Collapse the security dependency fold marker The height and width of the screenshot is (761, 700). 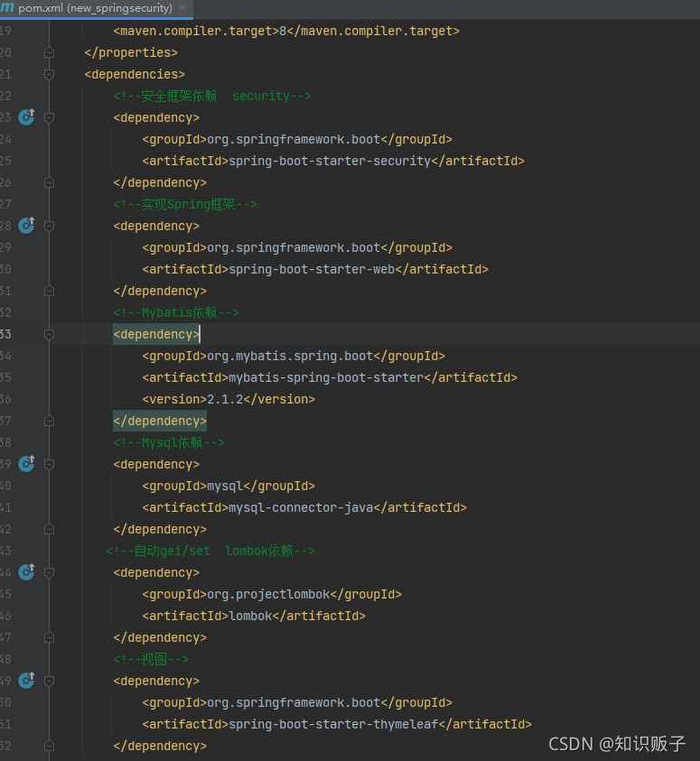coord(49,117)
